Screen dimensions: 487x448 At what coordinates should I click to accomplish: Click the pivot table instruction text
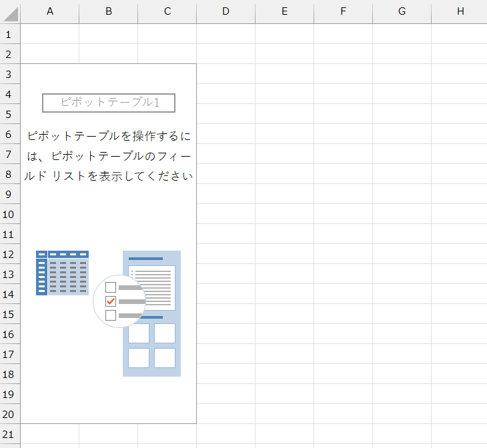(x=109, y=156)
